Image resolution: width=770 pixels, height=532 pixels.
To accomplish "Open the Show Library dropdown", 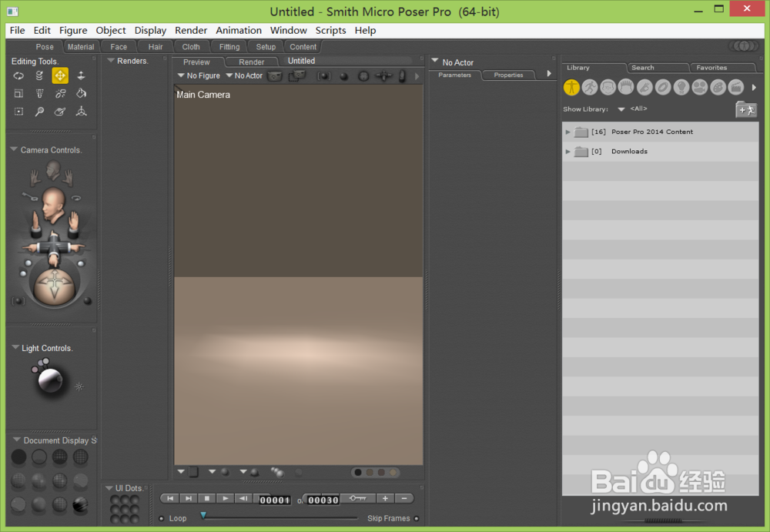I will (621, 109).
